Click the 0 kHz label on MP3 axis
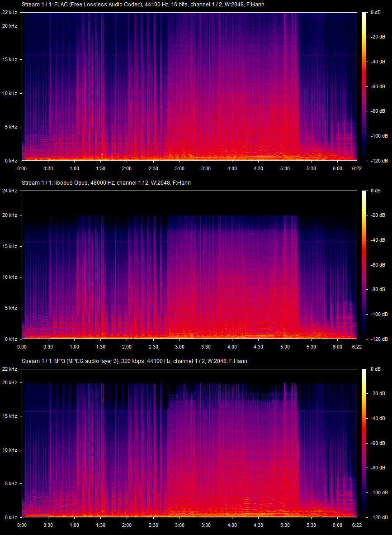392x535 pixels. coord(11,517)
